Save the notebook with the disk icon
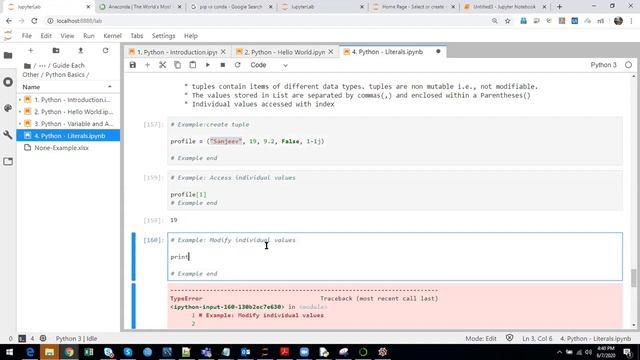The image size is (640, 360). pyautogui.click(x=133, y=65)
